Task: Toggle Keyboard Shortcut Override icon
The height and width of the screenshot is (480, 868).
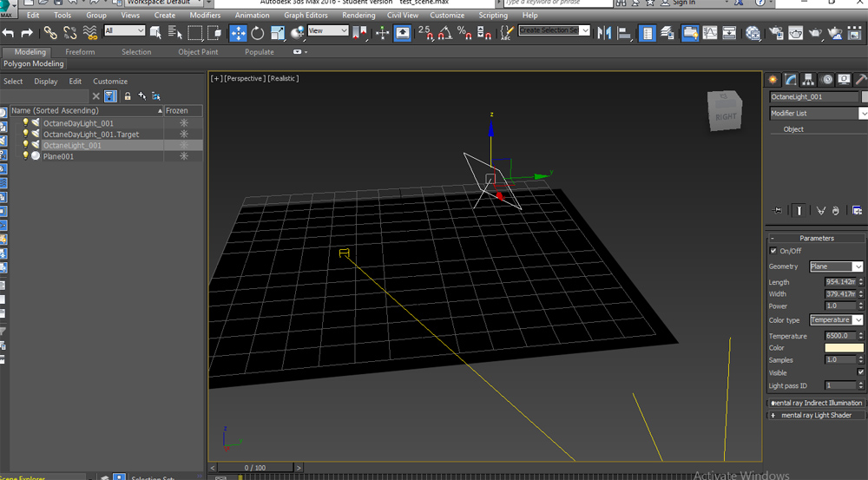Action: [403, 33]
